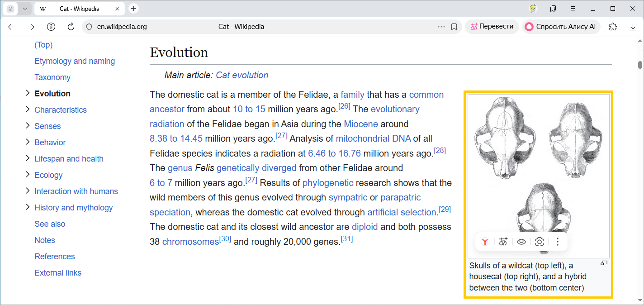
Task: Open the tab list dropdown arrow
Action: pos(25,9)
